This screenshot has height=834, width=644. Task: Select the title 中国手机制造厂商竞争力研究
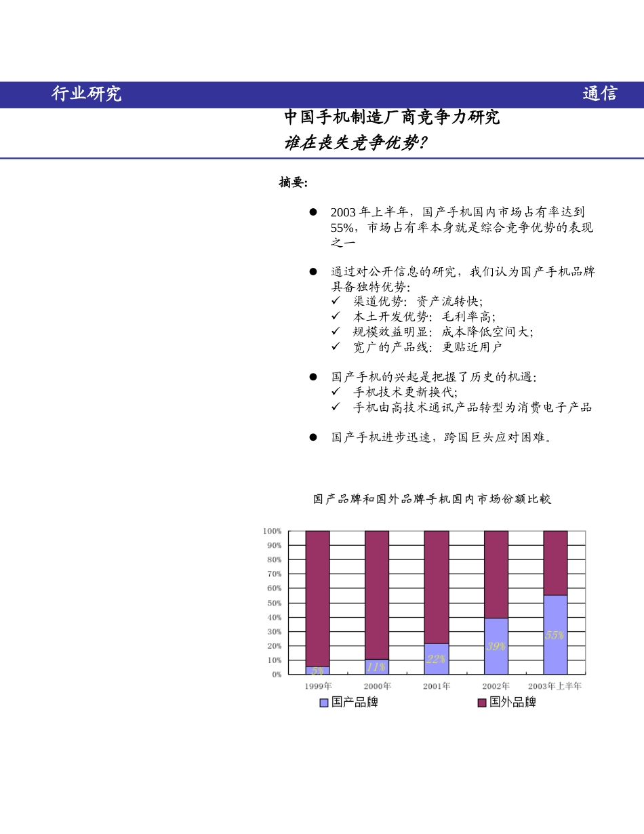pyautogui.click(x=392, y=117)
